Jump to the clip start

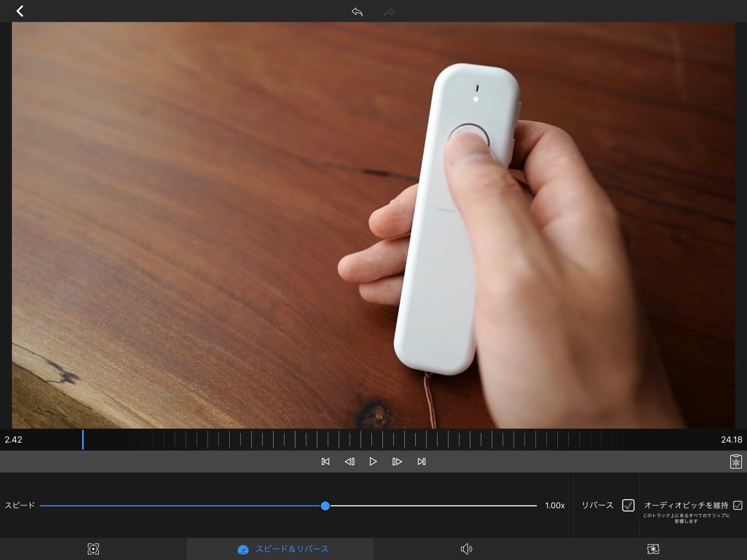pos(325,462)
